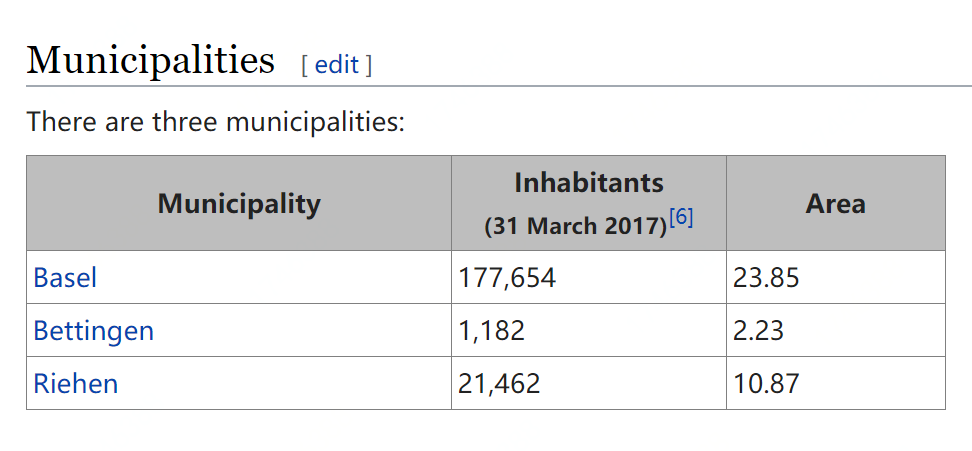This screenshot has width=972, height=451.
Task: Click the Inhabitants column header text
Action: click(x=588, y=183)
